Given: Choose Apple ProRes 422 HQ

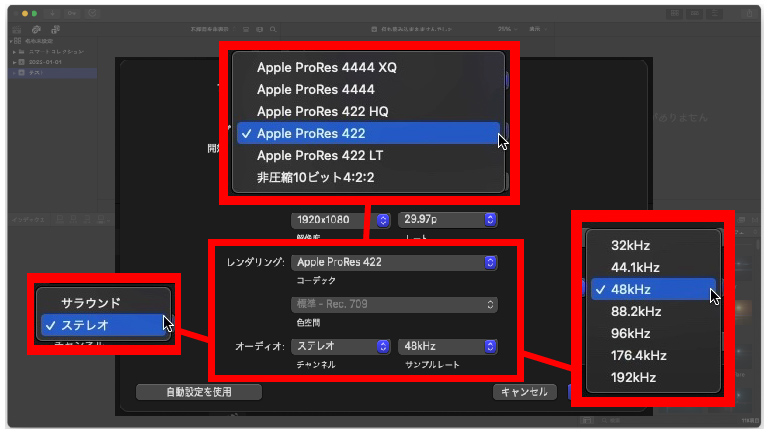Looking at the screenshot, I should pos(368,112).
